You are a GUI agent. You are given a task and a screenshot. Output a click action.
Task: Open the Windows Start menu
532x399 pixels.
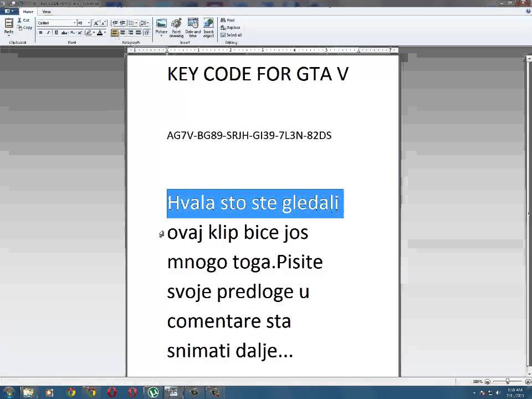(x=9, y=392)
